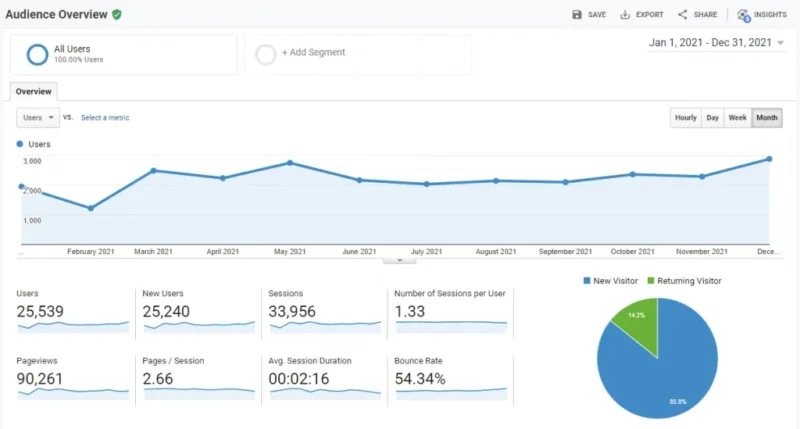Screen dimensions: 800x429
Task: Select the Month view button
Action: click(767, 118)
